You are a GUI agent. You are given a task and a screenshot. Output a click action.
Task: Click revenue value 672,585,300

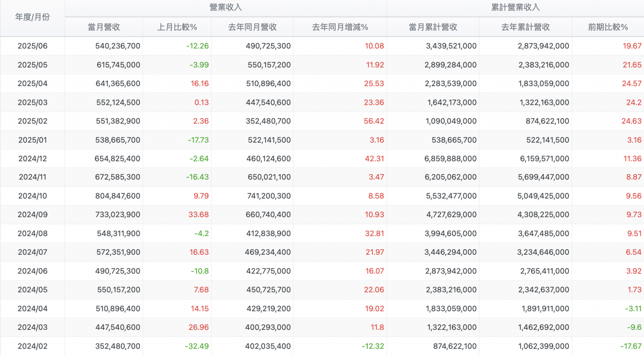118,177
